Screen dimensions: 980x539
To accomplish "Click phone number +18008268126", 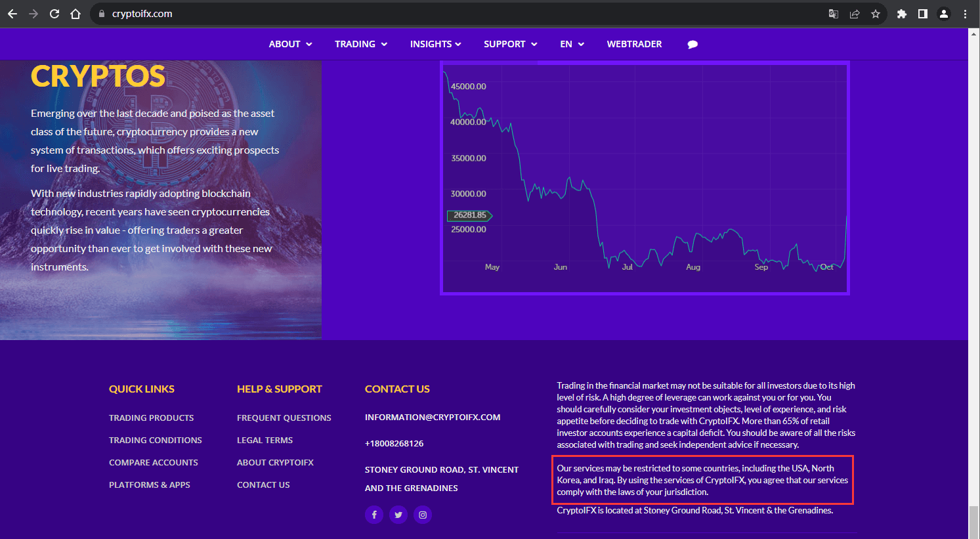I will coord(394,443).
